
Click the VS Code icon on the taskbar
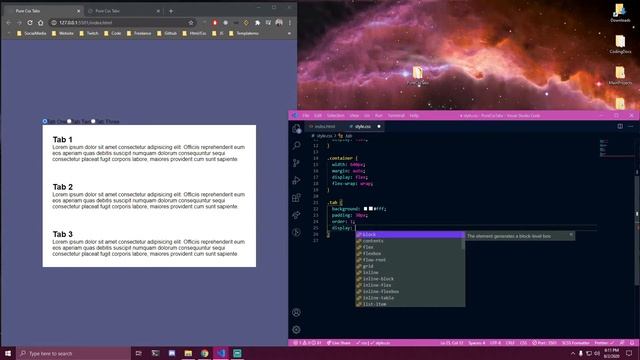pos(221,353)
